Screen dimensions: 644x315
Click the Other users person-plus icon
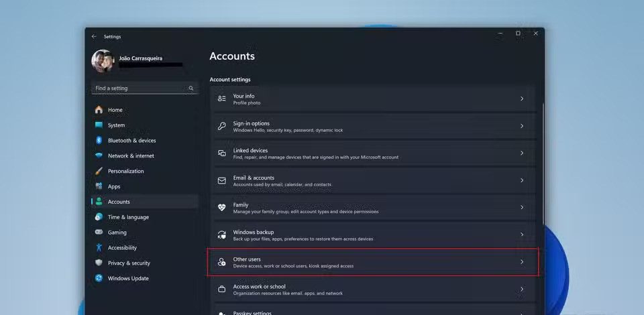pos(222,262)
